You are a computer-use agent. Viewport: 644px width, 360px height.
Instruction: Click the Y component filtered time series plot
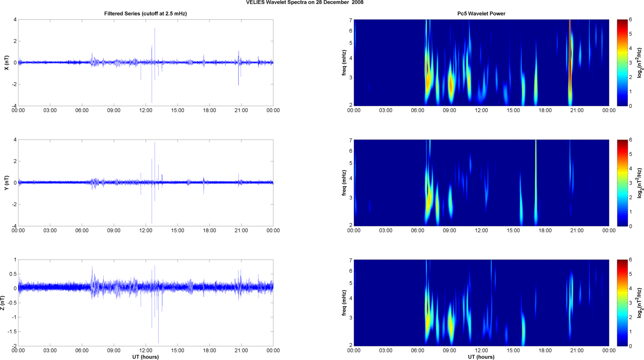point(146,183)
